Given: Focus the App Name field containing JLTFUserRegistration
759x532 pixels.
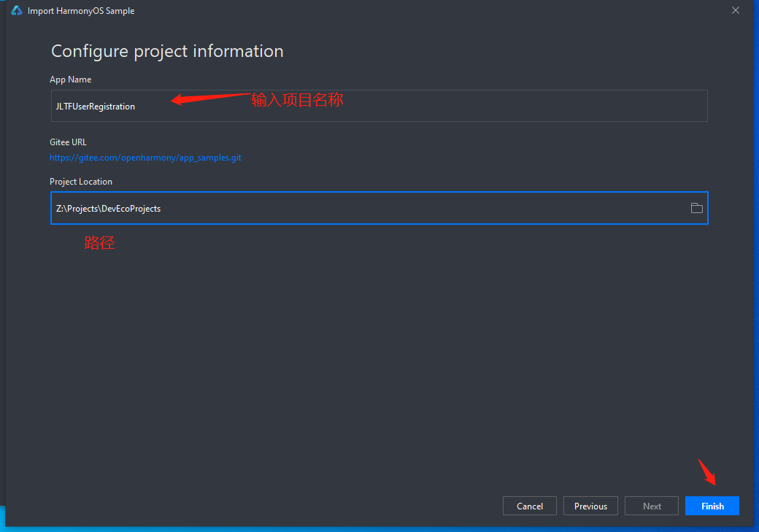Looking at the screenshot, I should click(379, 106).
